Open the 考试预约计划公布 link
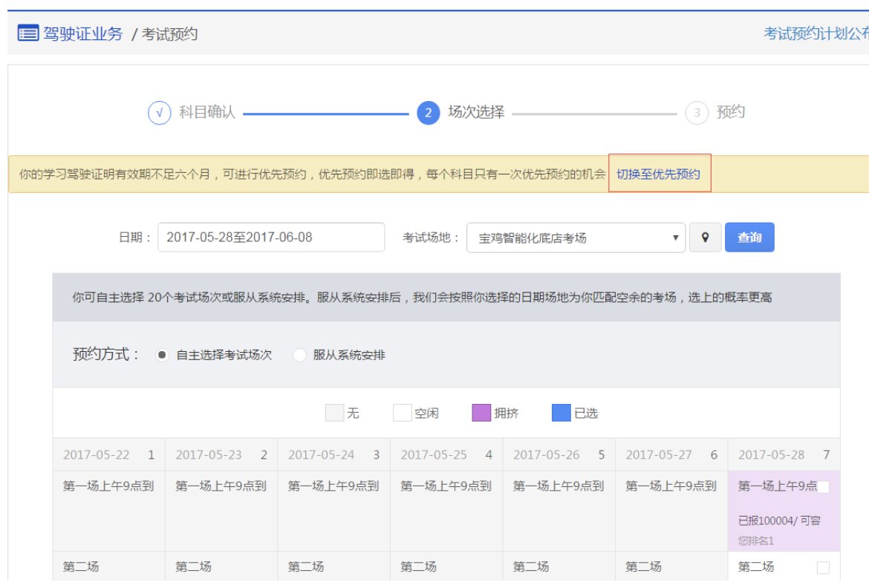This screenshot has height=588, width=869. tap(816, 33)
